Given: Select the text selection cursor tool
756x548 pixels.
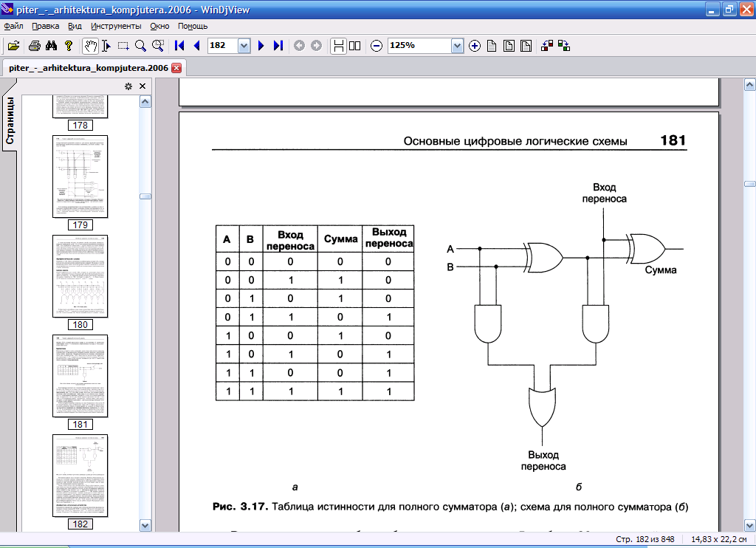Looking at the screenshot, I should (x=106, y=46).
